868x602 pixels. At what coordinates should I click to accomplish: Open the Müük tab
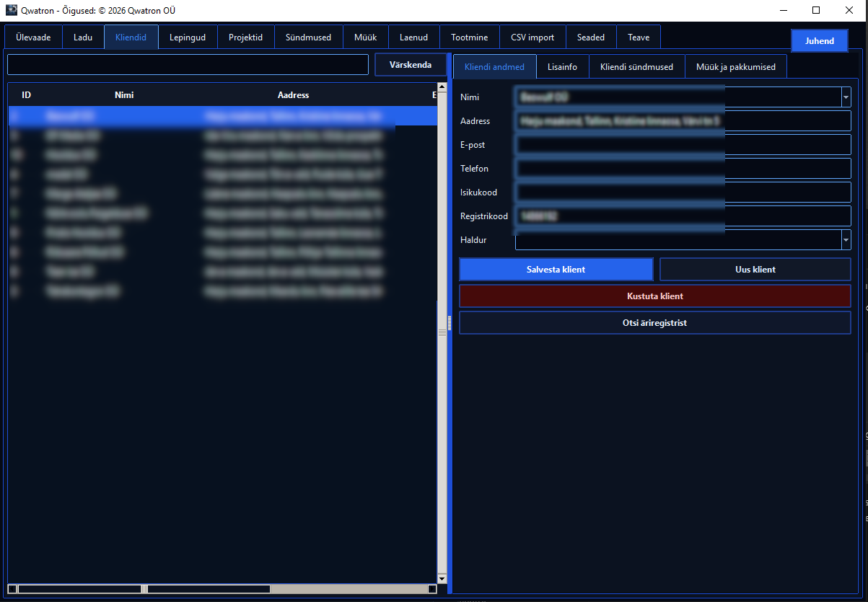tap(365, 37)
